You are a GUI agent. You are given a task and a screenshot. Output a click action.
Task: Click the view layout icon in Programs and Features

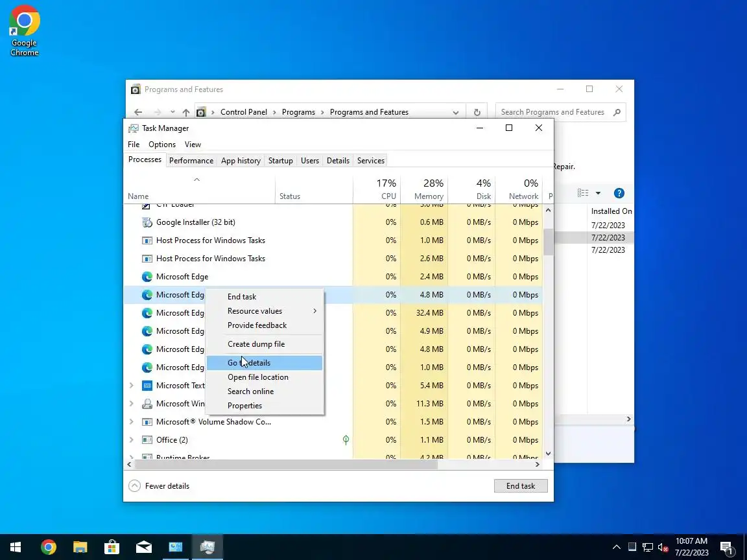click(583, 193)
